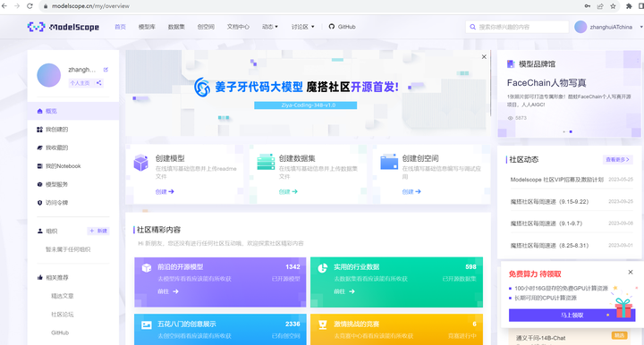Open the 创空间 nav tab
The image size is (644, 345).
click(x=206, y=27)
